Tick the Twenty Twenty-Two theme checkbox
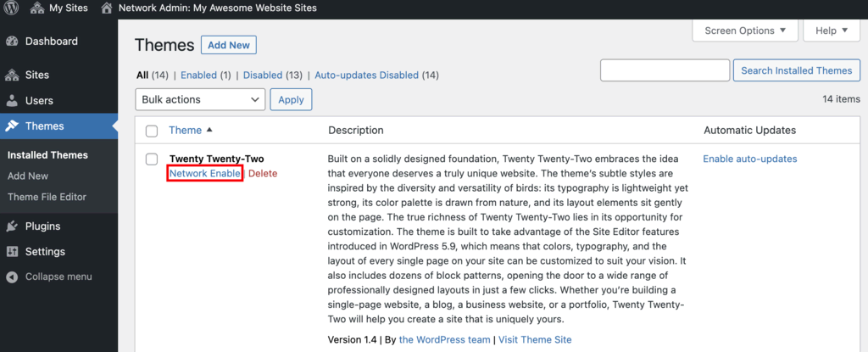This screenshot has height=352, width=868. (152, 159)
